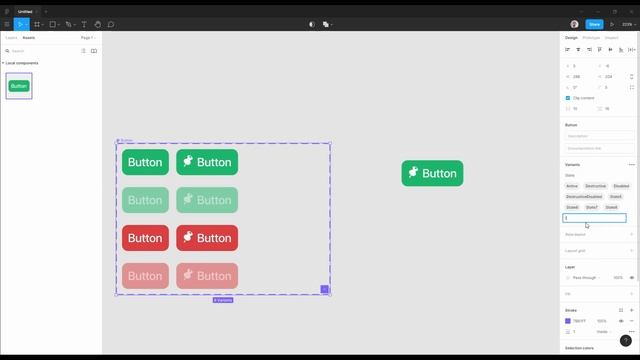Click Align vertical centers icon
The image size is (640, 360).
(x=610, y=49)
